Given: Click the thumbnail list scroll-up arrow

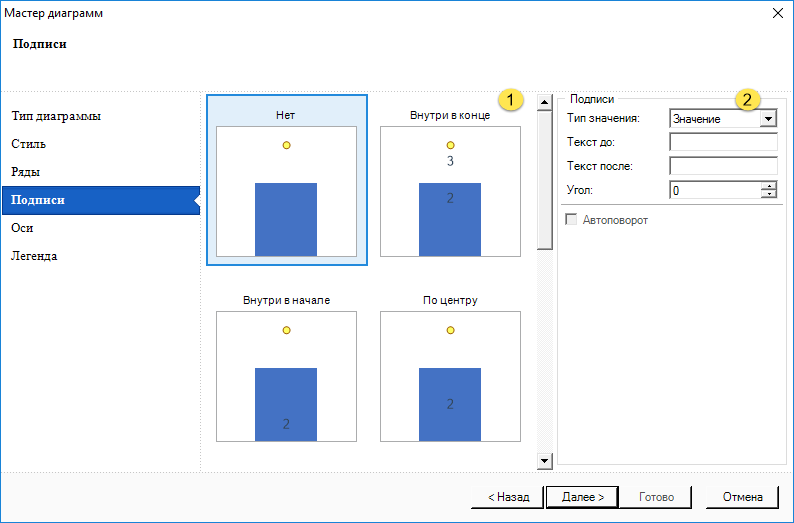Looking at the screenshot, I should [x=544, y=102].
